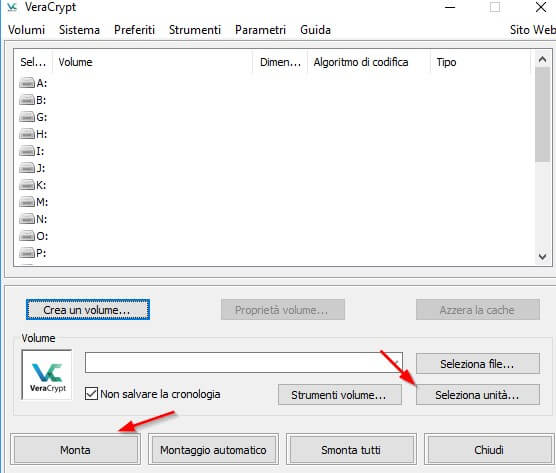Select drive O: icon in list
The image size is (556, 473).
pos(27,236)
